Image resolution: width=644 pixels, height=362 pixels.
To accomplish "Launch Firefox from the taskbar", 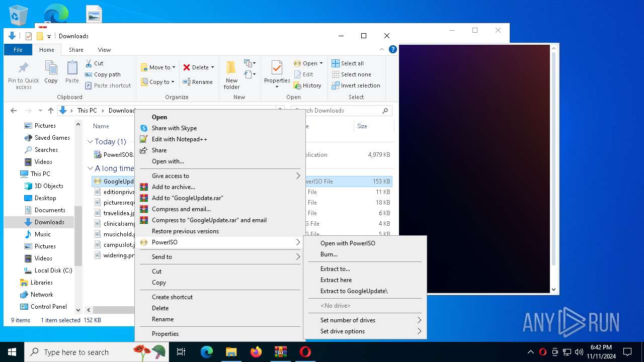I will coord(256,352).
